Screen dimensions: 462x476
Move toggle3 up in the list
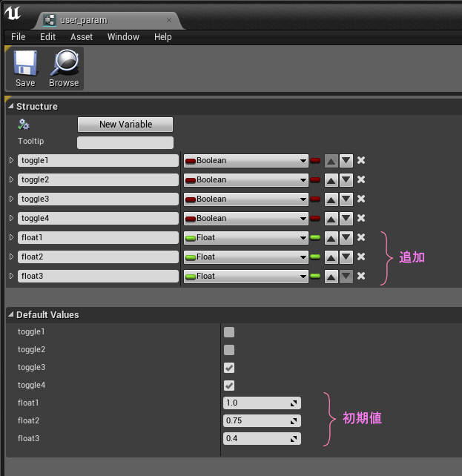point(331,199)
